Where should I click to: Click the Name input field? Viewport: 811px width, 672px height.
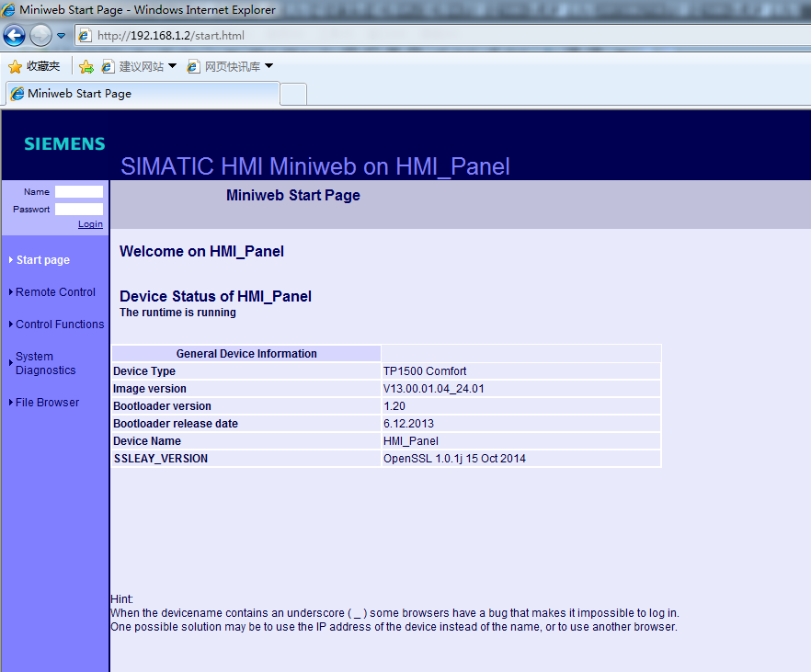click(x=79, y=192)
